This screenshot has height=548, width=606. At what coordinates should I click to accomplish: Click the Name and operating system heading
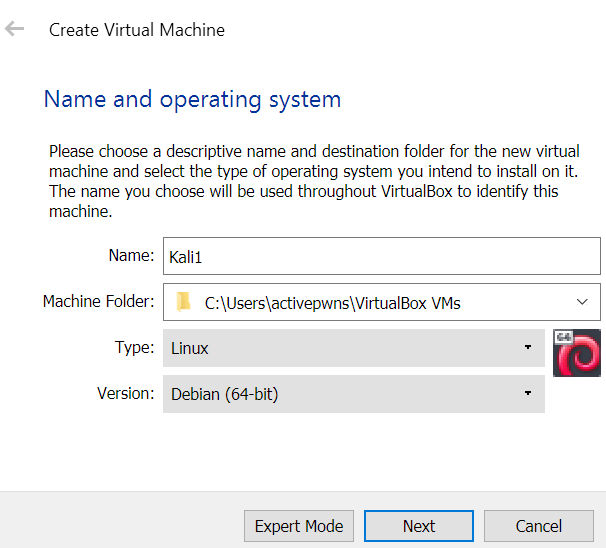pyautogui.click(x=192, y=100)
